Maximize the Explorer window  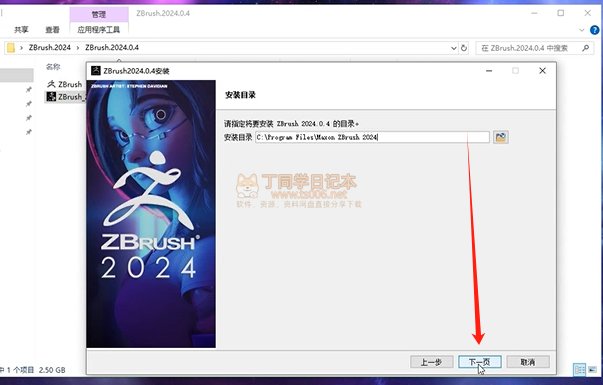coord(561,13)
